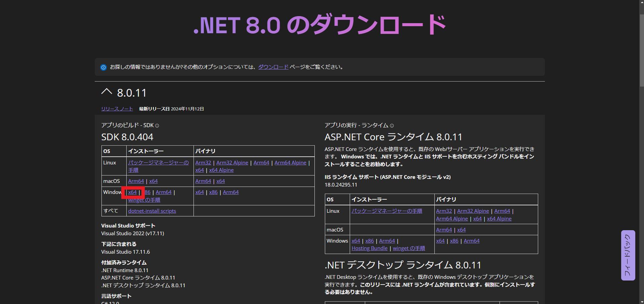Download ASP.NET Core macOS Arm64 binary
This screenshot has width=644, height=304.
pyautogui.click(x=444, y=230)
